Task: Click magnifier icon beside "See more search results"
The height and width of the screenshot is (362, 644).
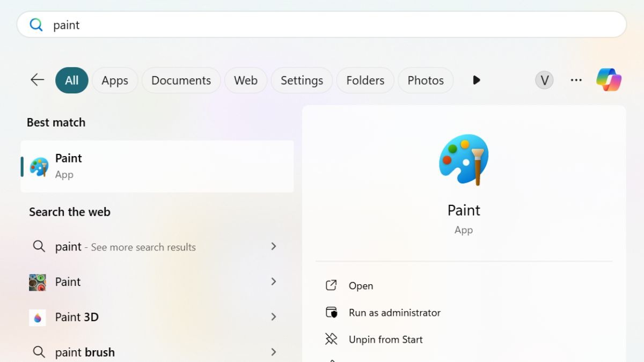Action: [x=39, y=246]
